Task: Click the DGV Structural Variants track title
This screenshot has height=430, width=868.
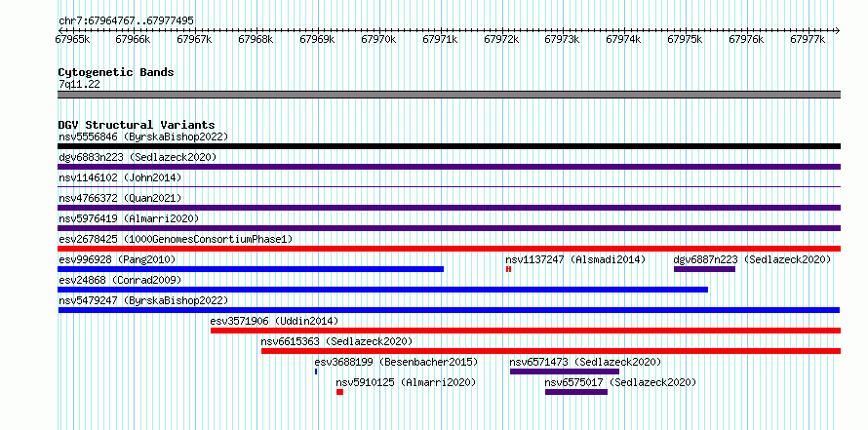Action: (x=137, y=125)
